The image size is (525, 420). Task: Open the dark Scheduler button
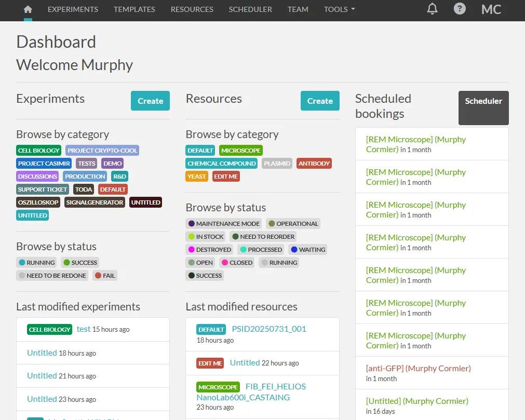pos(483,108)
